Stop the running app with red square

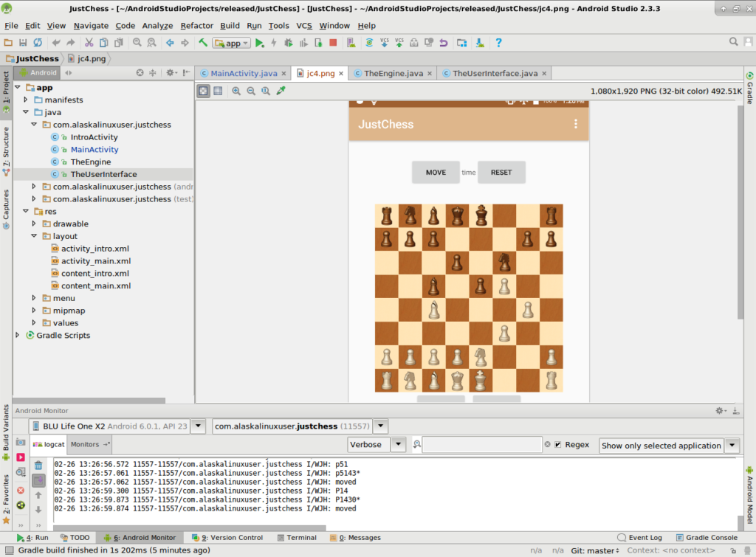(333, 43)
